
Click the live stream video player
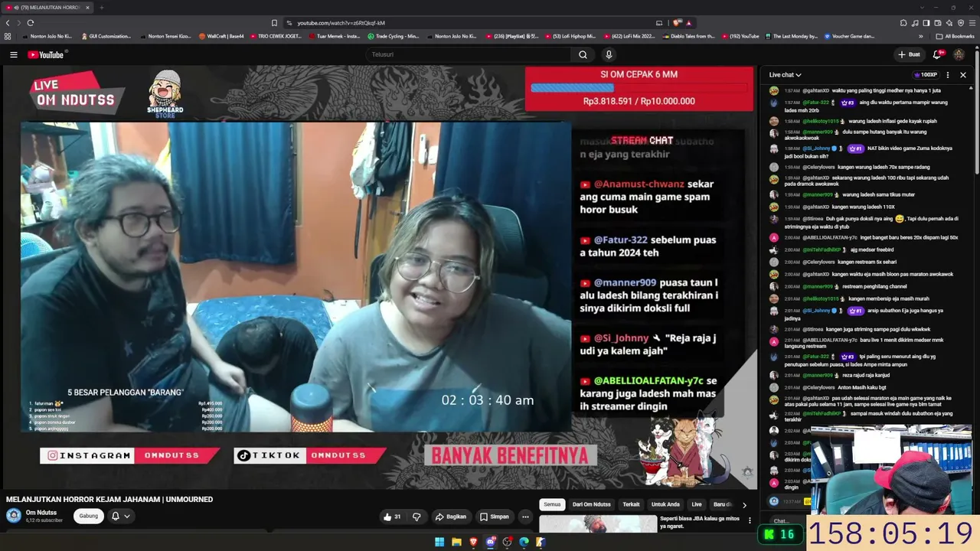[x=380, y=277]
